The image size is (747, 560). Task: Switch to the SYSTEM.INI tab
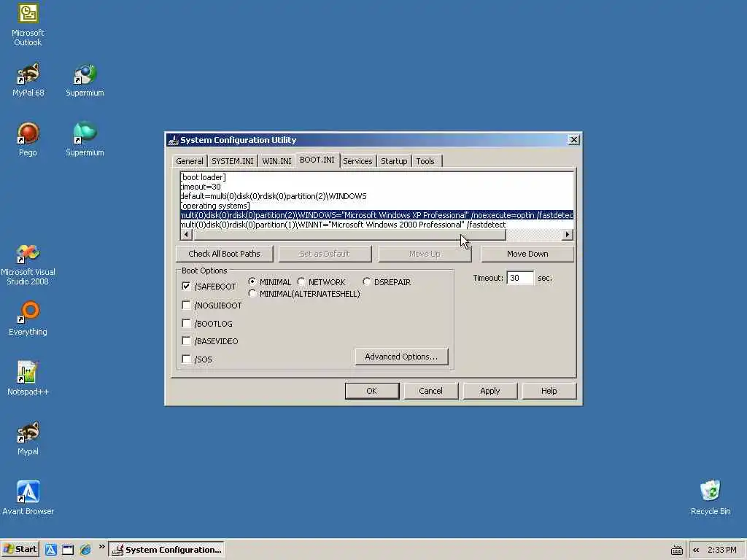click(x=233, y=161)
